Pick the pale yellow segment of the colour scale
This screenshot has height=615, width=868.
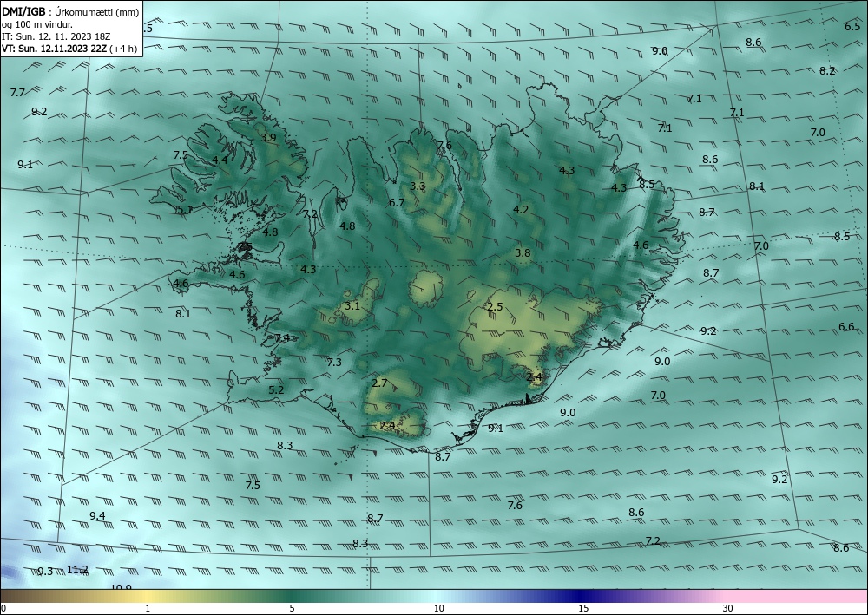click(x=148, y=596)
